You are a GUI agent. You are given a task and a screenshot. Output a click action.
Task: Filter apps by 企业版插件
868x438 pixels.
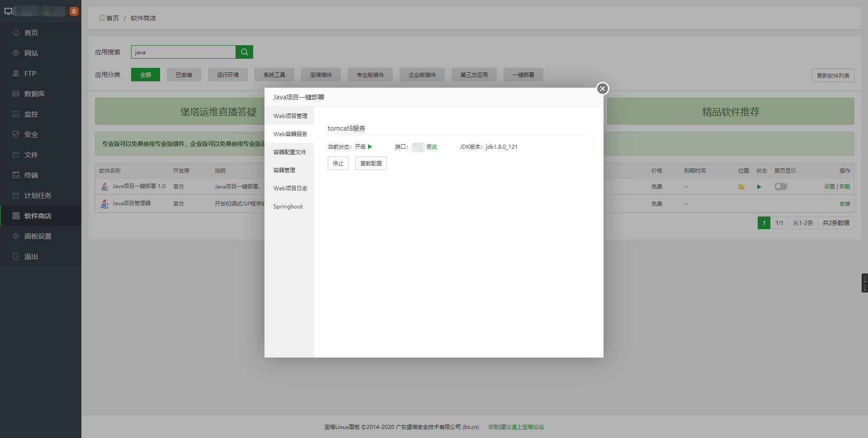tap(422, 75)
